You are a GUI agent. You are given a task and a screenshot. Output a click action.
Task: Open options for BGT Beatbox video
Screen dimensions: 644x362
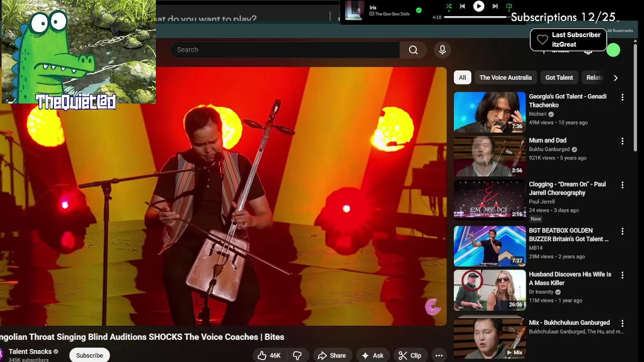pyautogui.click(x=622, y=231)
